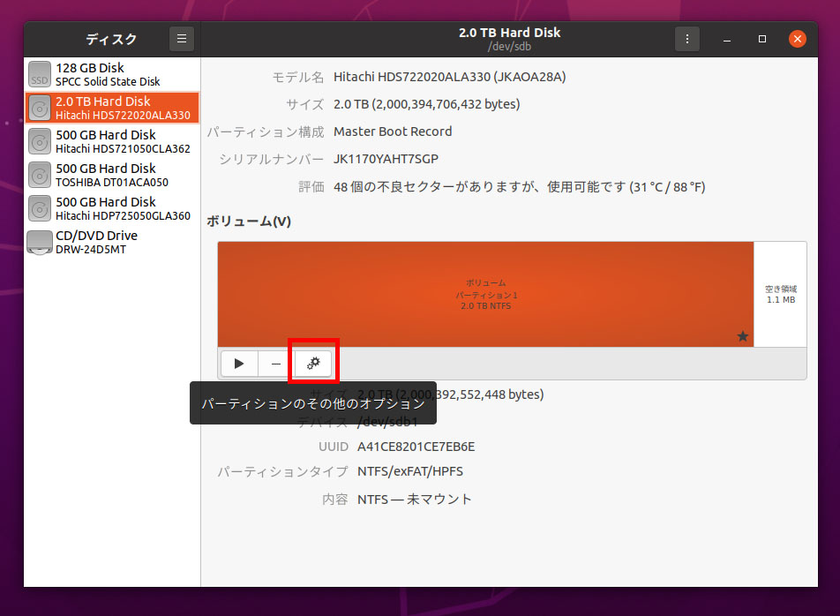This screenshot has height=616, width=840.
Task: Click the CD/DVD drive icon
Action: pos(40,242)
